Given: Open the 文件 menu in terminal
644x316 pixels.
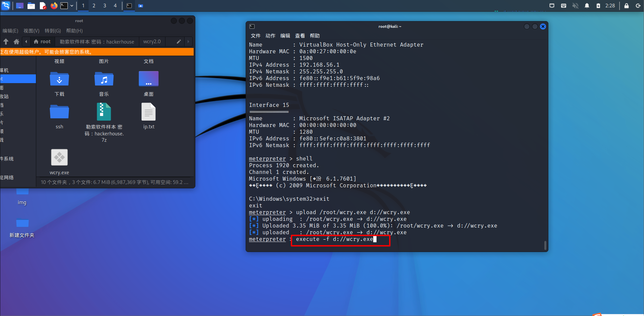Looking at the screenshot, I should [x=256, y=36].
